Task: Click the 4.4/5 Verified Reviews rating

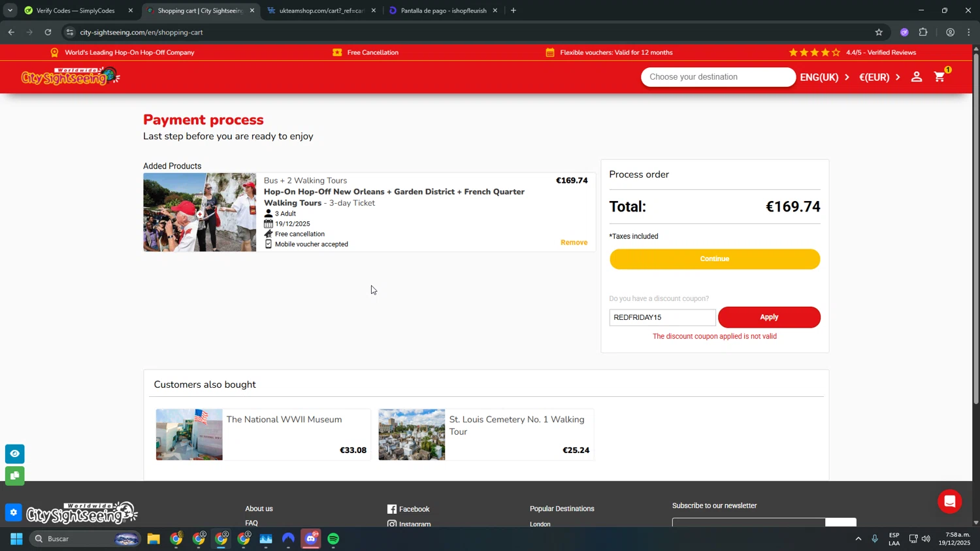Action: [852, 52]
